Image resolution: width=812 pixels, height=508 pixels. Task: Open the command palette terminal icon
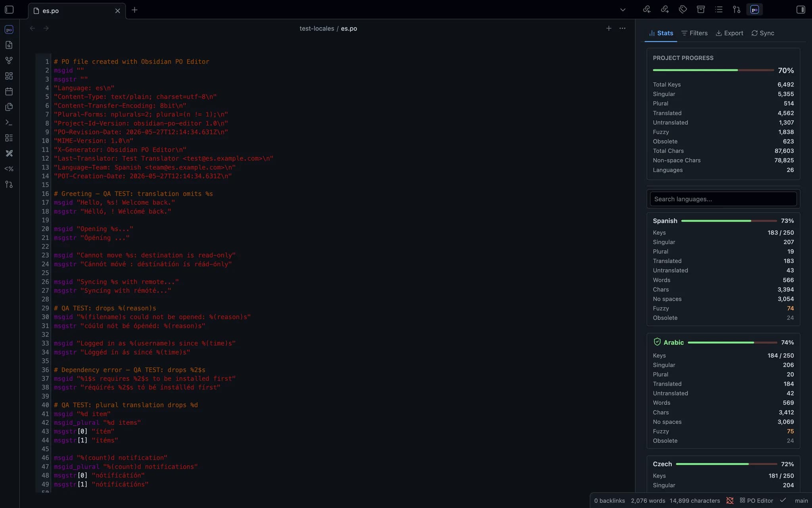9,122
